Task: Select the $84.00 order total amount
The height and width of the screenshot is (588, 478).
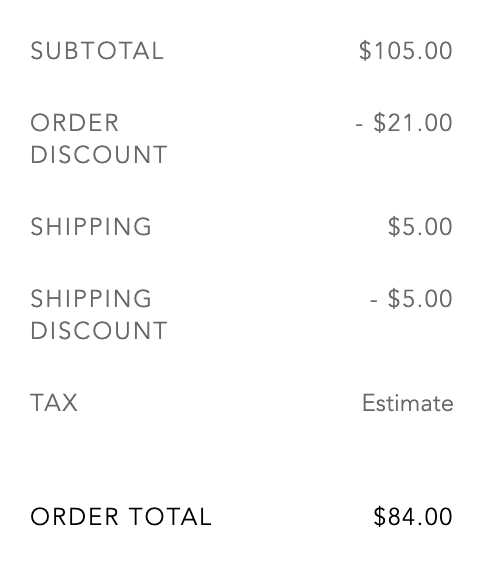Action: (413, 516)
